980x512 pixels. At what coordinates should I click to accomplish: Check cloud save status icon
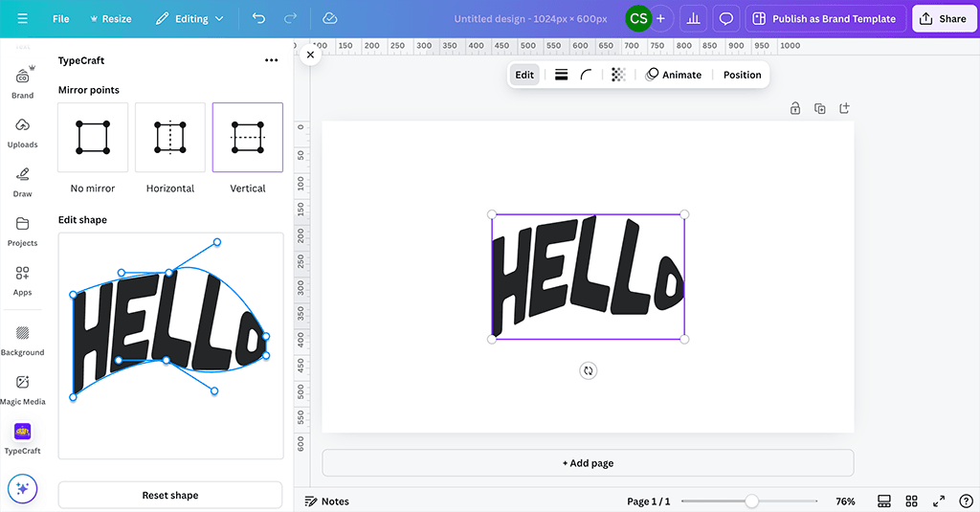pos(330,19)
